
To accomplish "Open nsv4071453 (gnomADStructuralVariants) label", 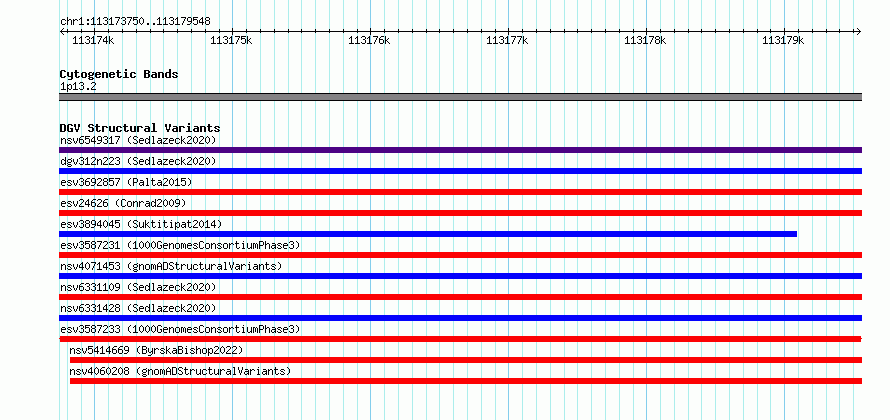I will coord(171,266).
